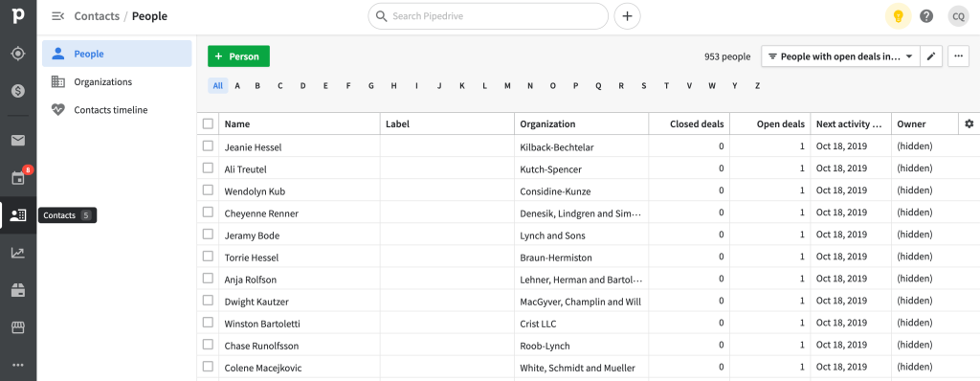
Task: Open People with open deals filter dropdown
Action: click(x=840, y=56)
